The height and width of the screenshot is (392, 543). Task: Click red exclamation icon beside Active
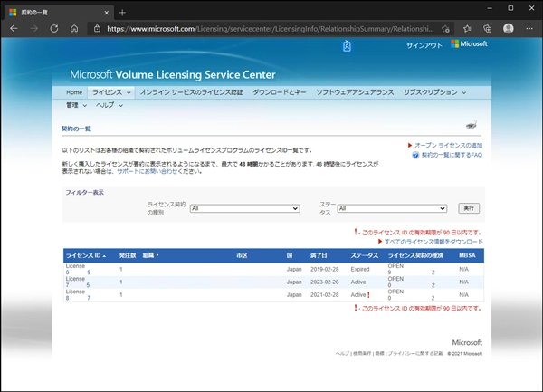tap(368, 295)
